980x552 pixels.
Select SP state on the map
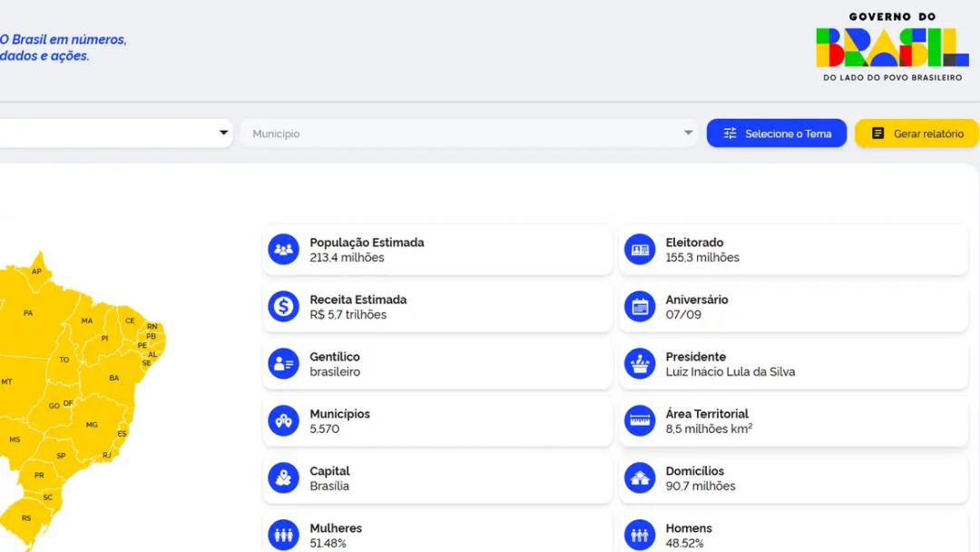click(60, 456)
